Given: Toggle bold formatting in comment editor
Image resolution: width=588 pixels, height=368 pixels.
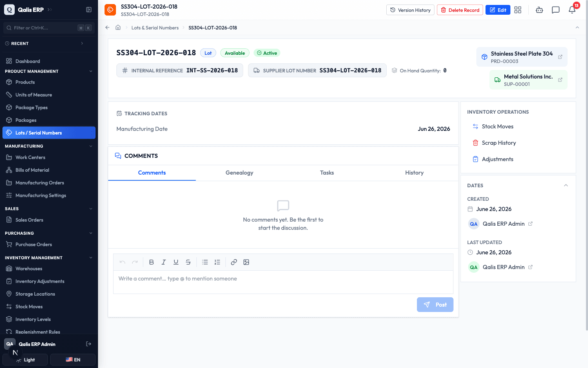Looking at the screenshot, I should pos(151,262).
